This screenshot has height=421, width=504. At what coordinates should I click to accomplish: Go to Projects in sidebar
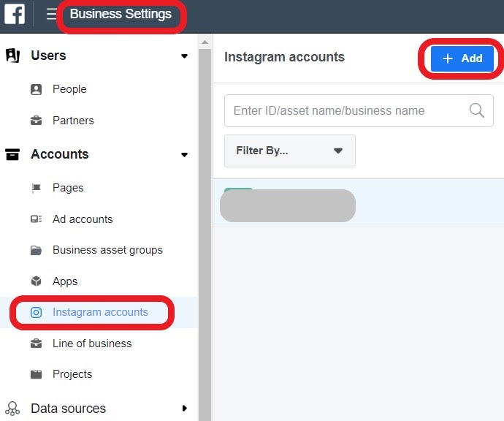72,374
